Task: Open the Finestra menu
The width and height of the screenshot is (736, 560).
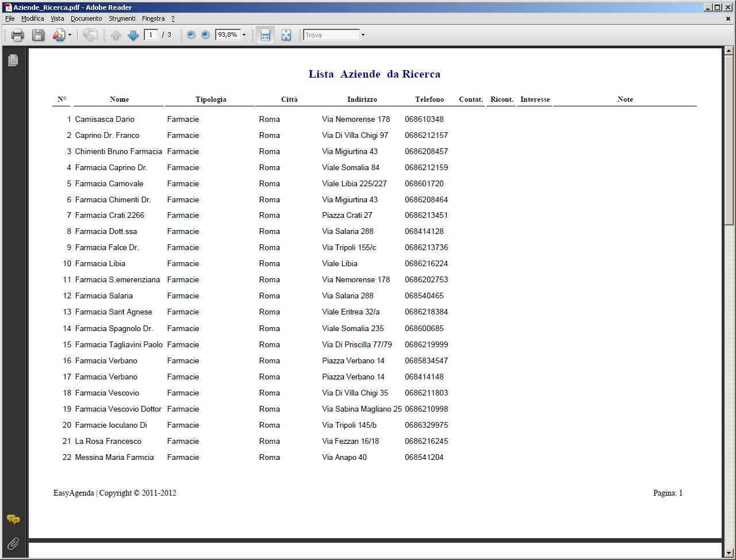Action: pos(154,18)
